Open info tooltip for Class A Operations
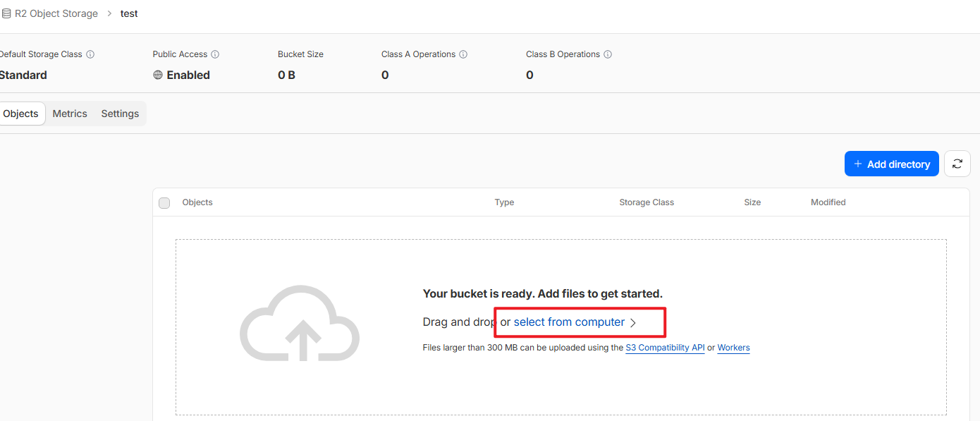 463,54
